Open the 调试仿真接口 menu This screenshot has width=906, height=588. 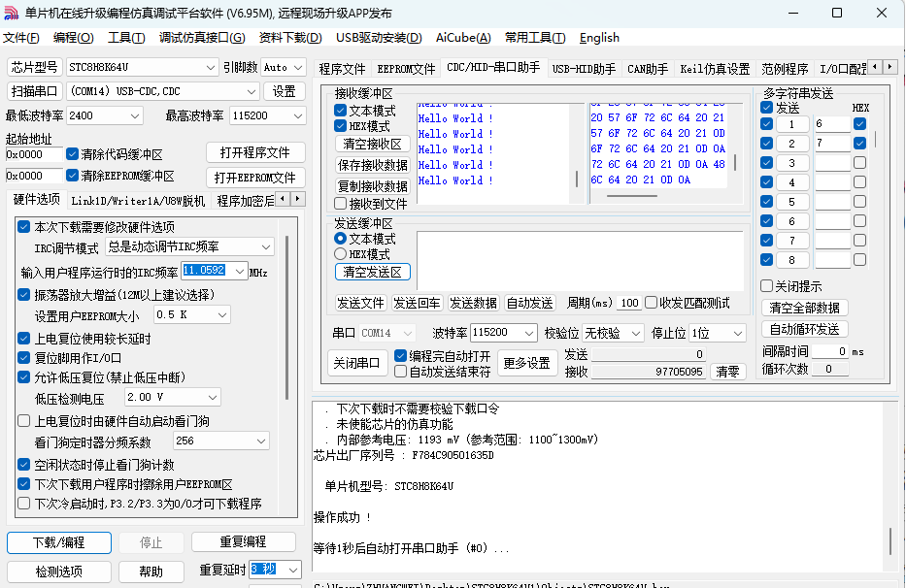(202, 38)
